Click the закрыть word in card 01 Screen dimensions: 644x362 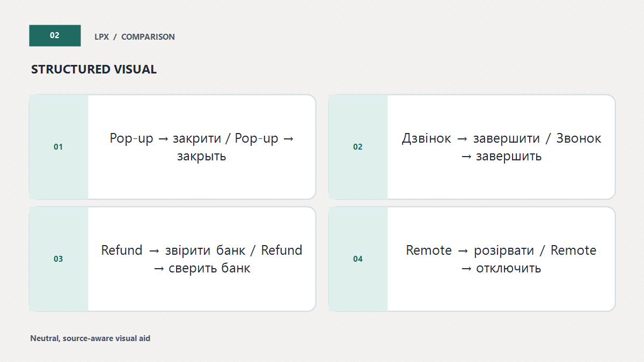(x=202, y=157)
